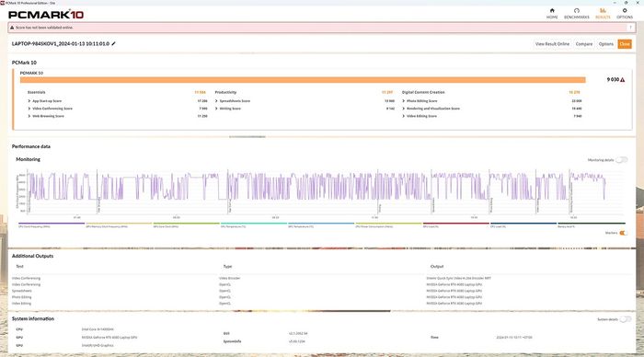Toggle GPU Temperature blue legend
This screenshot has width=644, height=357.
pyautogui.click(x=321, y=225)
